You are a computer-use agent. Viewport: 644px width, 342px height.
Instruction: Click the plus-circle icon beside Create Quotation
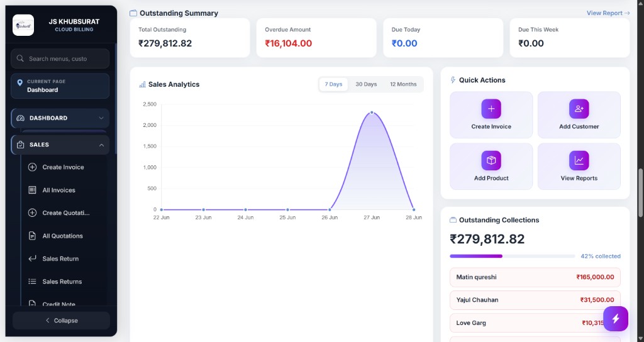tap(32, 212)
